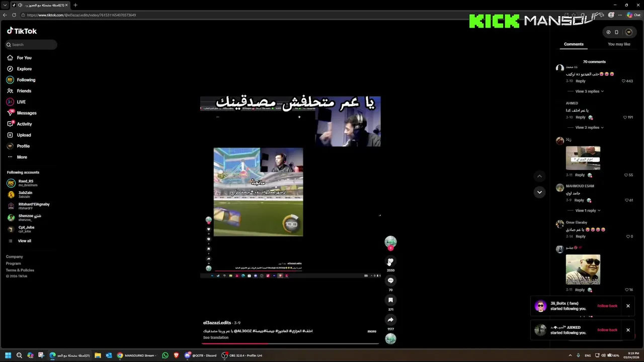Open the Company footer link
This screenshot has width=644, height=362.
tap(15, 257)
